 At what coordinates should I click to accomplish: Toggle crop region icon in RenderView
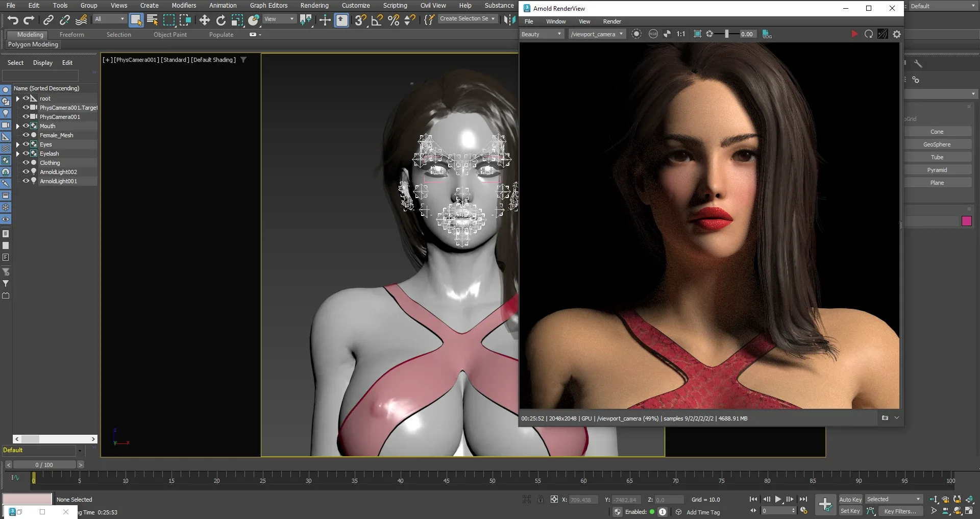pos(697,34)
